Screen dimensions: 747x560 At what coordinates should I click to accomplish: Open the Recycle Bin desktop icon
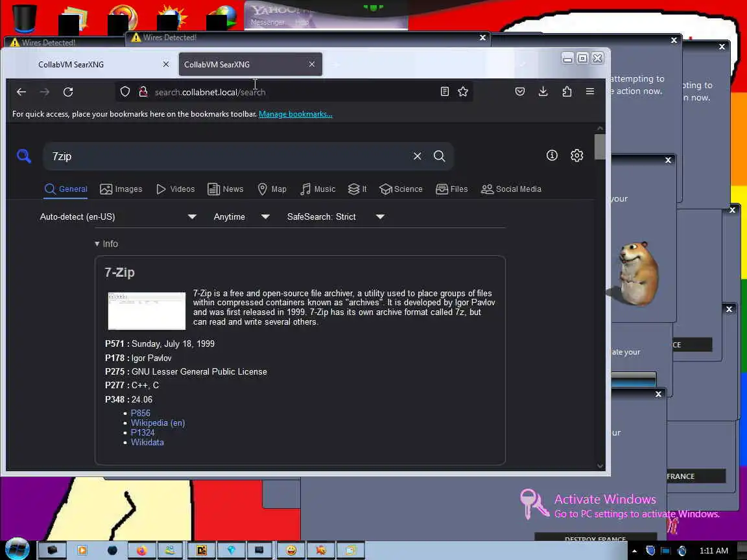click(23, 19)
